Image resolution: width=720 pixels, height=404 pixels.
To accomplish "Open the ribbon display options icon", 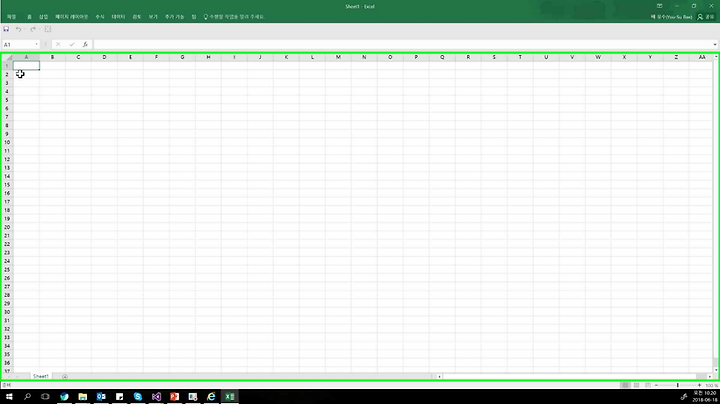I will (x=659, y=6).
